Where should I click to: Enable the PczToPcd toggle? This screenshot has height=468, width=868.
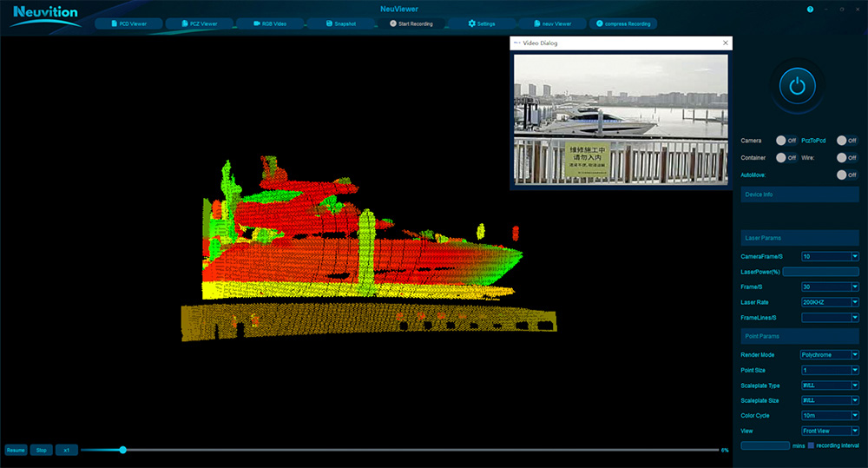[847, 141]
